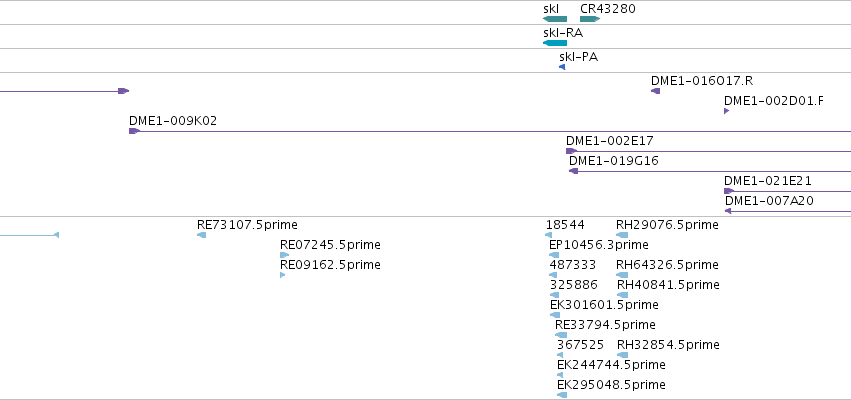This screenshot has width=851, height=400.
Task: Click the 18544 feature glyph
Action: point(549,235)
